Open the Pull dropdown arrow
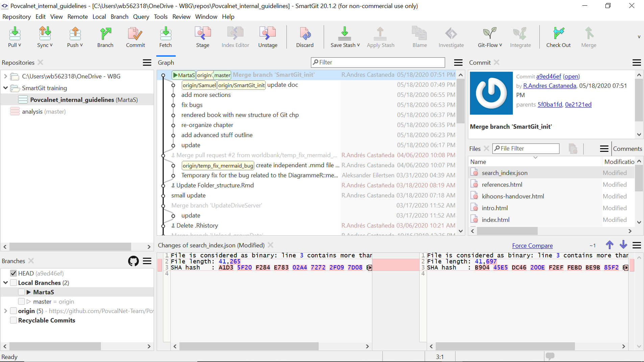 click(20, 45)
